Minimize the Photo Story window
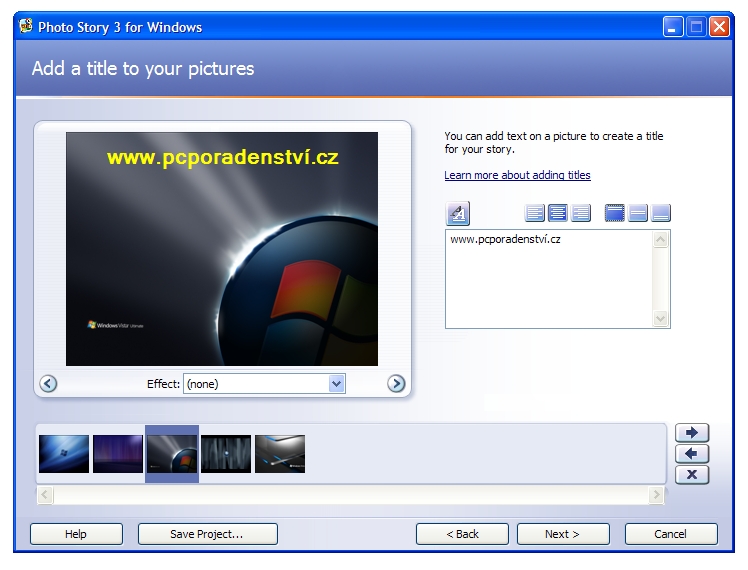Screen dimensions: 748x570 (x=673, y=27)
